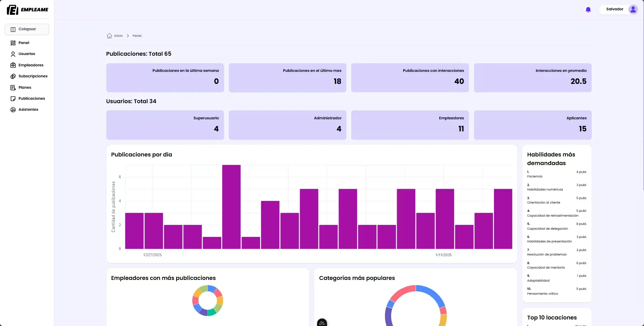Navigate to Panel in the breadcrumb
Image resolution: width=644 pixels, height=326 pixels.
click(x=137, y=35)
